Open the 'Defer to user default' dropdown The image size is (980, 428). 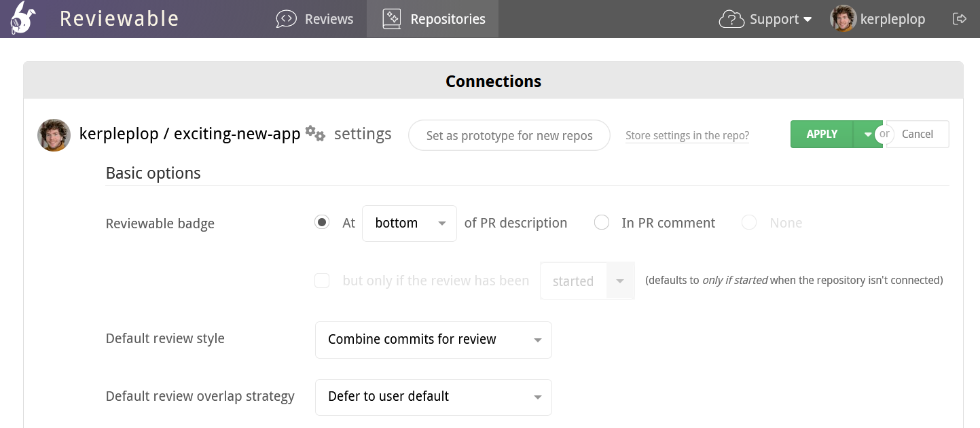pyautogui.click(x=433, y=397)
